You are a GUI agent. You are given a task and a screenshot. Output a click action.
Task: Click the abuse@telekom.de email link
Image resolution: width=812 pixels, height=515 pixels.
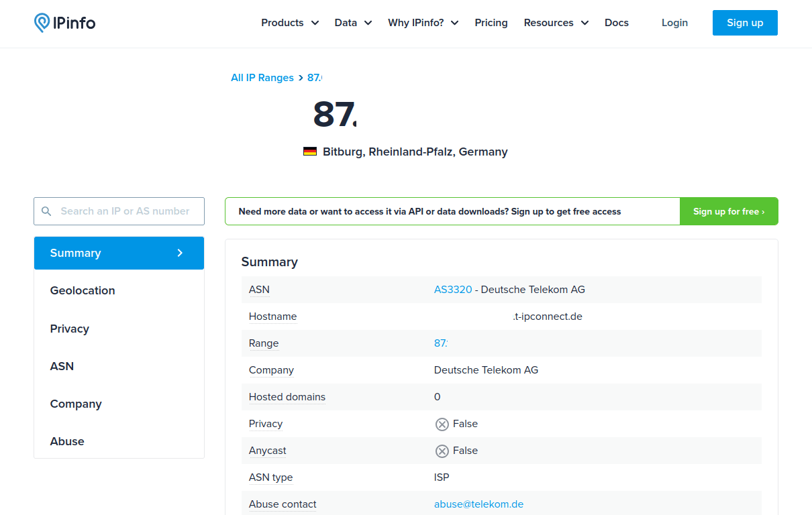tap(478, 504)
